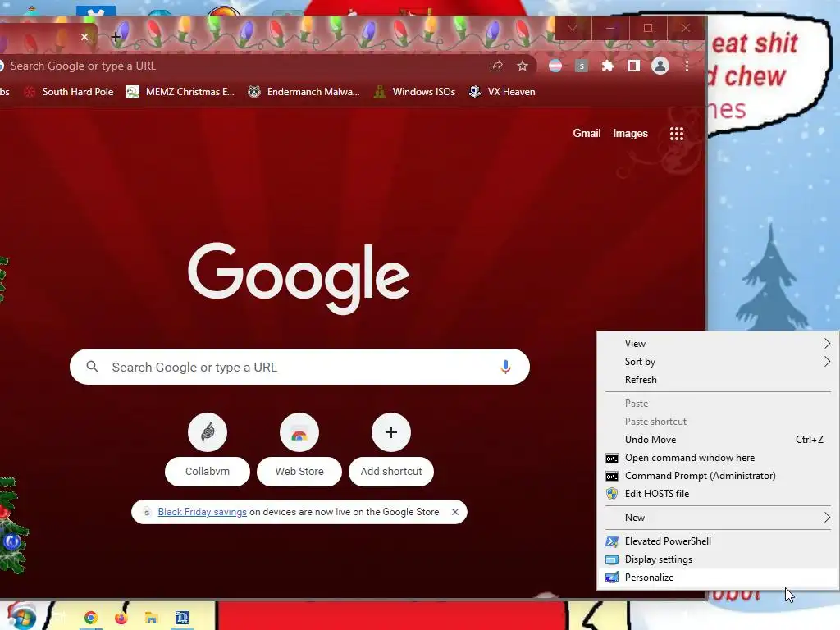Screen dimensions: 840x630
Task: Bookmark this page with the star icon
Action: (x=523, y=66)
